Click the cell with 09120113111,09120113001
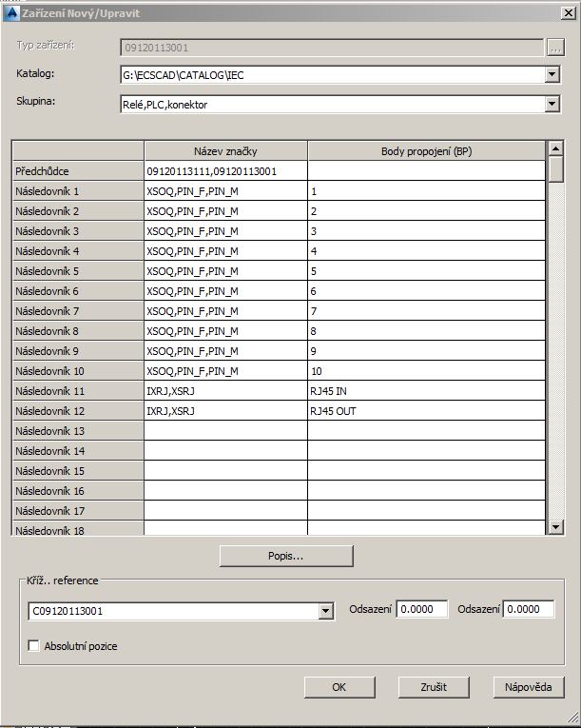The image size is (581, 728). [x=225, y=171]
